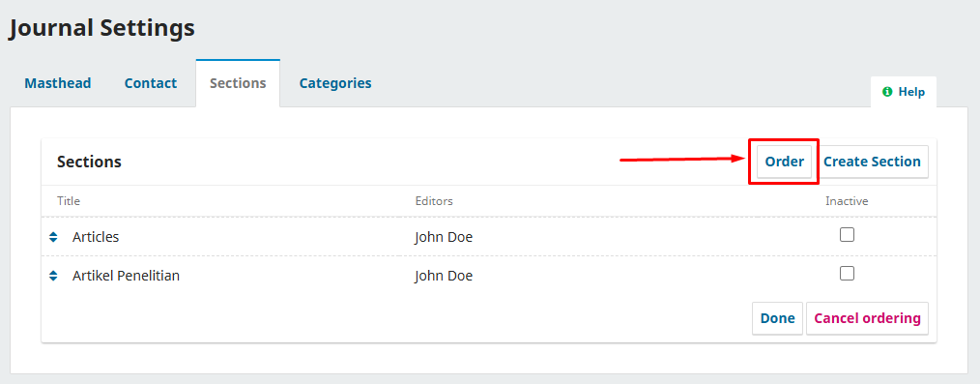
Task: Click John Doe in the Artikel Penelitian row
Action: click(444, 276)
